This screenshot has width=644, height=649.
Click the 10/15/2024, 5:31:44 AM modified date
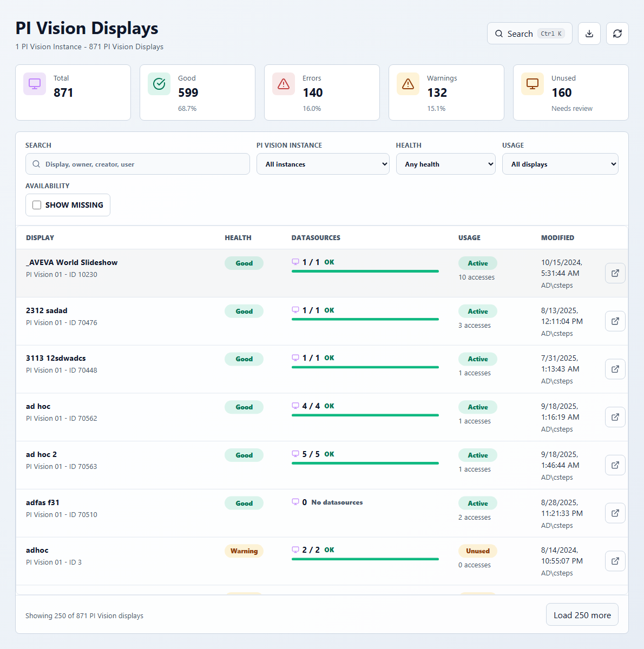click(x=561, y=268)
